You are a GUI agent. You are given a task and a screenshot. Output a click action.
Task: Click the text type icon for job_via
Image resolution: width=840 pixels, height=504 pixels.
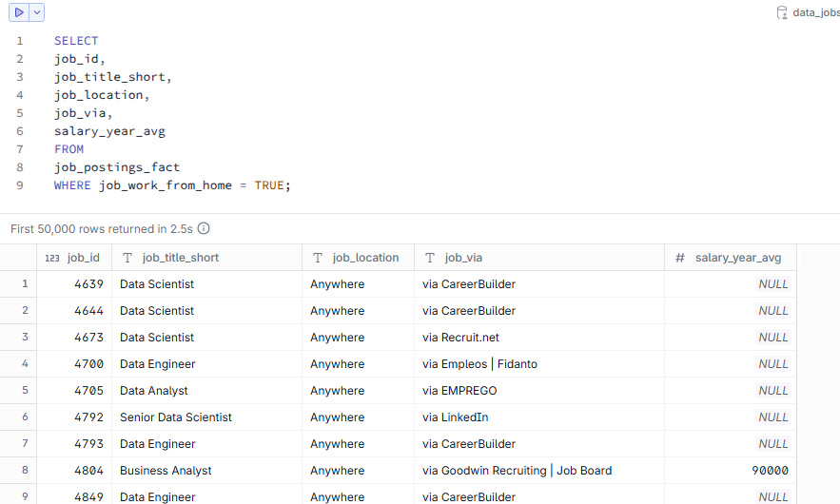pos(430,258)
